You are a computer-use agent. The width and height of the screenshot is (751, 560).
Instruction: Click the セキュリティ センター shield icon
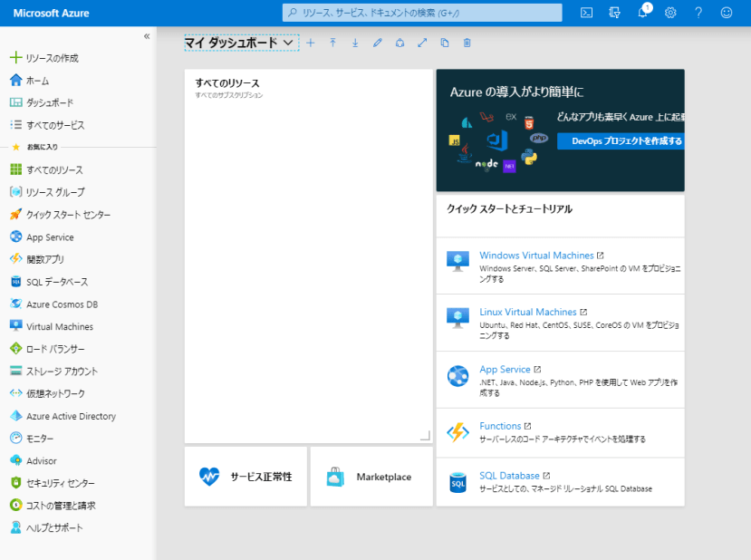[15, 482]
